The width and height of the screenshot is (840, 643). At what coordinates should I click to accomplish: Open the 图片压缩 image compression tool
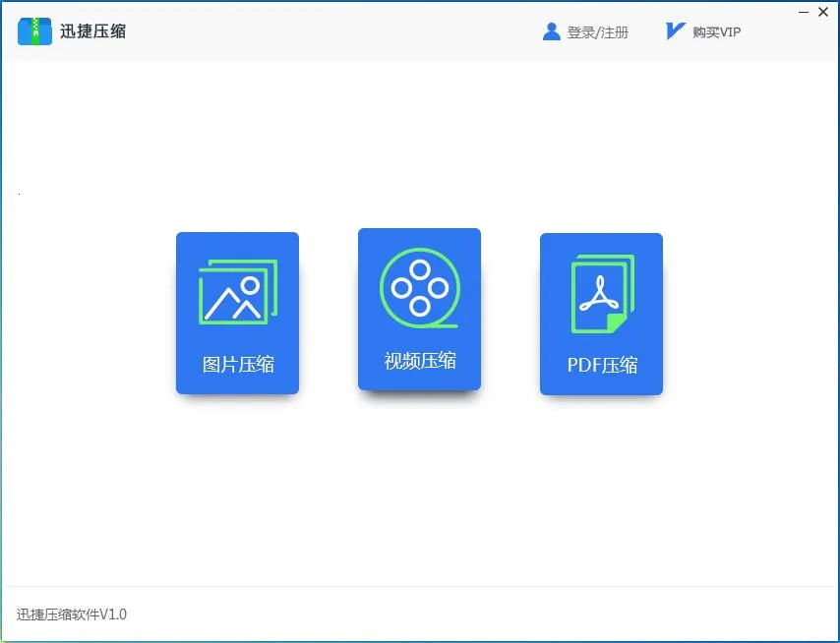pos(237,313)
